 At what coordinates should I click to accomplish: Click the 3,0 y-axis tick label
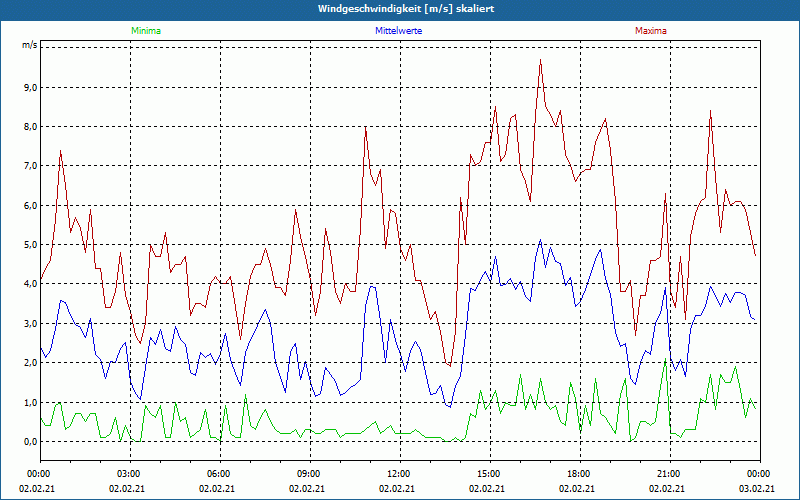point(29,324)
